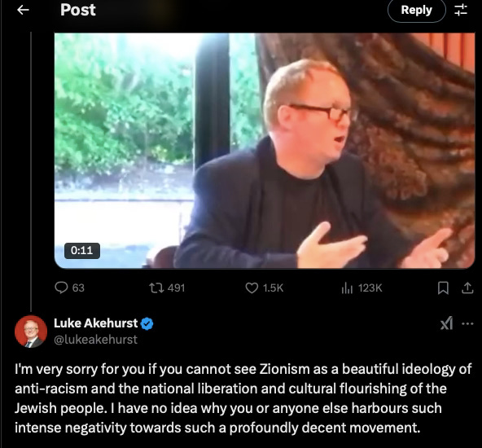The image size is (482, 448).
Task: Click the blue verified badge
Action: pyautogui.click(x=147, y=323)
